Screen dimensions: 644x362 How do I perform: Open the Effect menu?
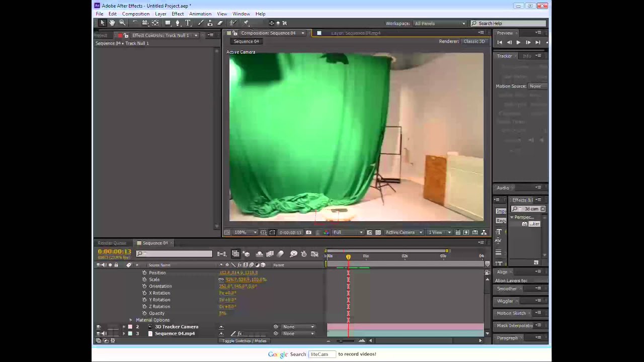pyautogui.click(x=178, y=14)
